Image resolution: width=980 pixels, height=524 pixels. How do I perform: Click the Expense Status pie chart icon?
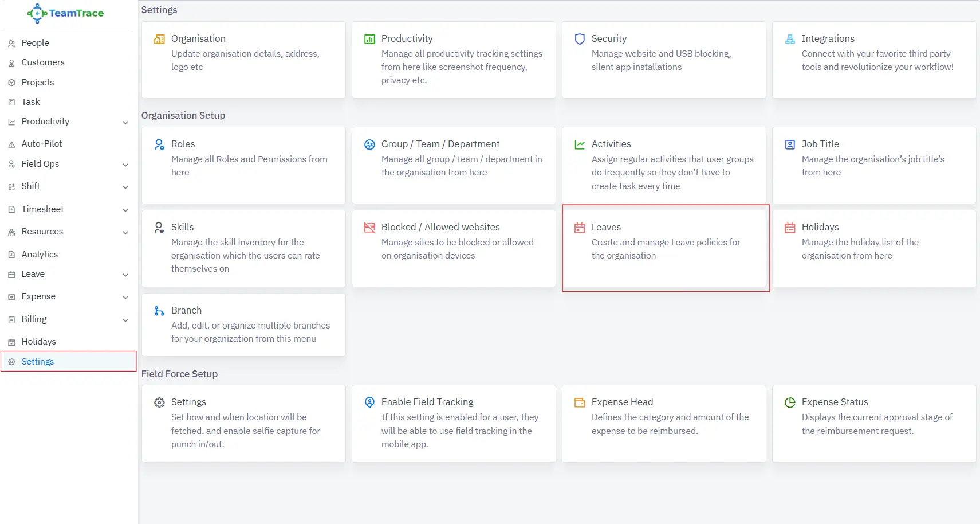(790, 402)
